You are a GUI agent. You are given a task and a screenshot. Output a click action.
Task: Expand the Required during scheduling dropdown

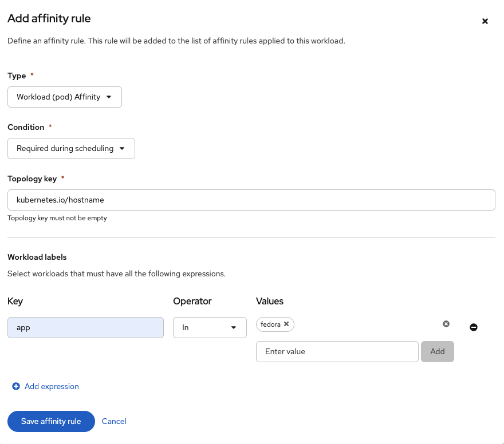coord(65,149)
